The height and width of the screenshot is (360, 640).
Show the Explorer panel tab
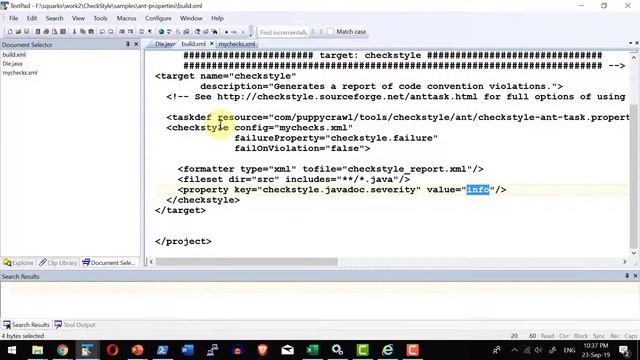coord(19,263)
